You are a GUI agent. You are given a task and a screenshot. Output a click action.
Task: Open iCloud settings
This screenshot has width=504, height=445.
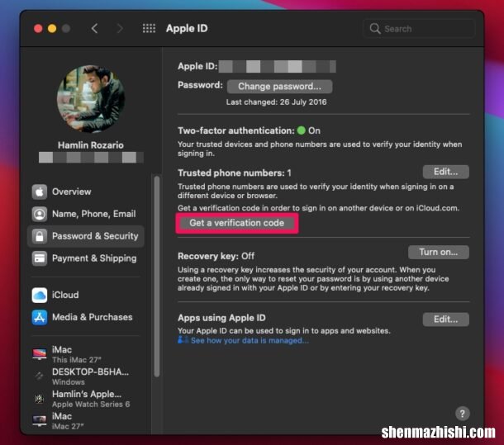86,295
